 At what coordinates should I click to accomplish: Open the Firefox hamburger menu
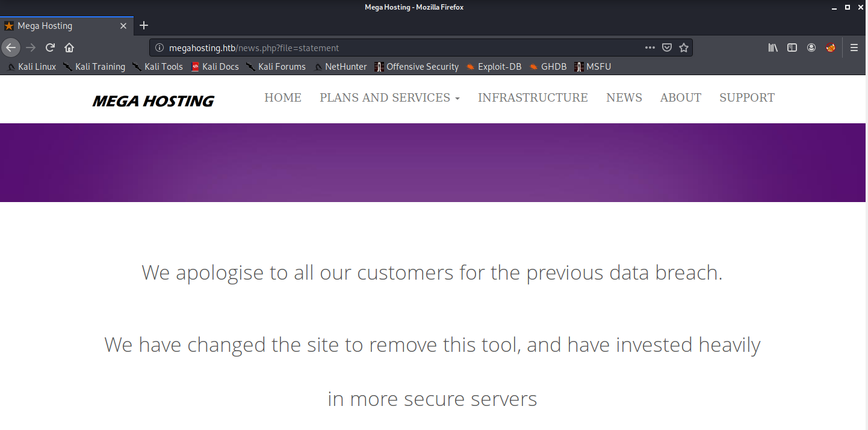point(854,48)
